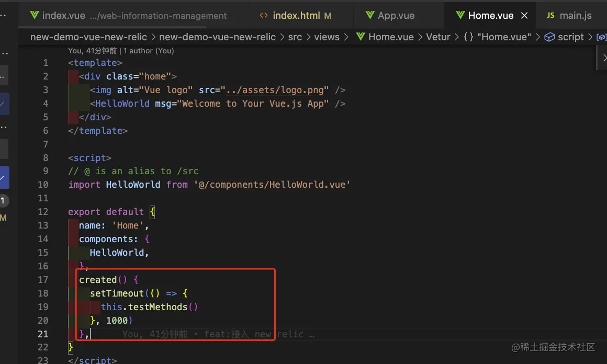Click the '@/components/HelloWorld.vue' import string

(272, 185)
